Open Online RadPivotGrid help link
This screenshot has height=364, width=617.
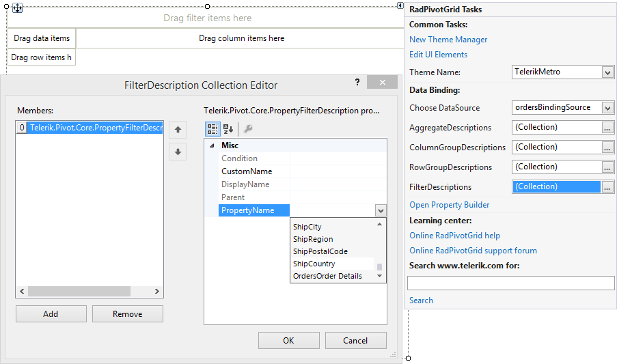point(454,236)
